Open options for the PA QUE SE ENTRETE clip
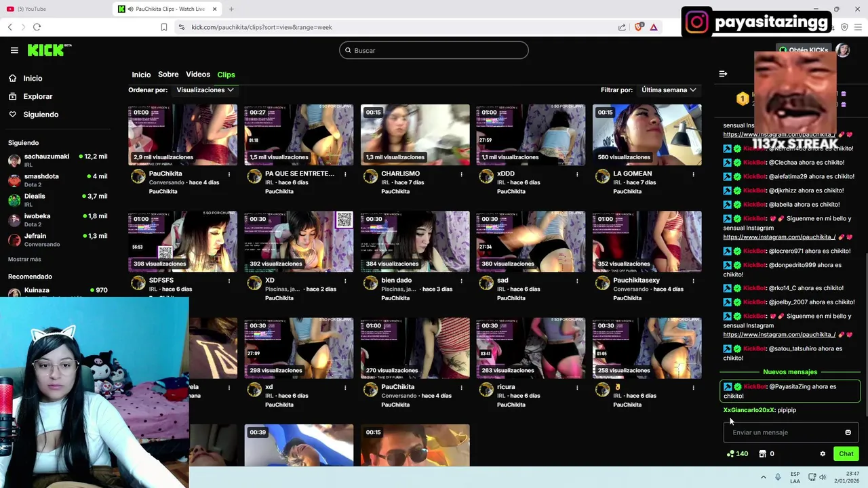 345,174
